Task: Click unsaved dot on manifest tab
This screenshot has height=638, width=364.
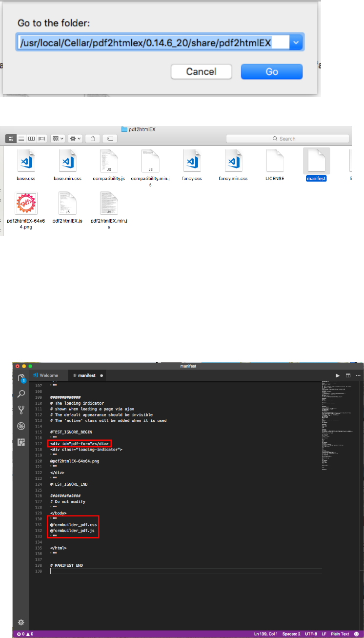Action: click(101, 376)
